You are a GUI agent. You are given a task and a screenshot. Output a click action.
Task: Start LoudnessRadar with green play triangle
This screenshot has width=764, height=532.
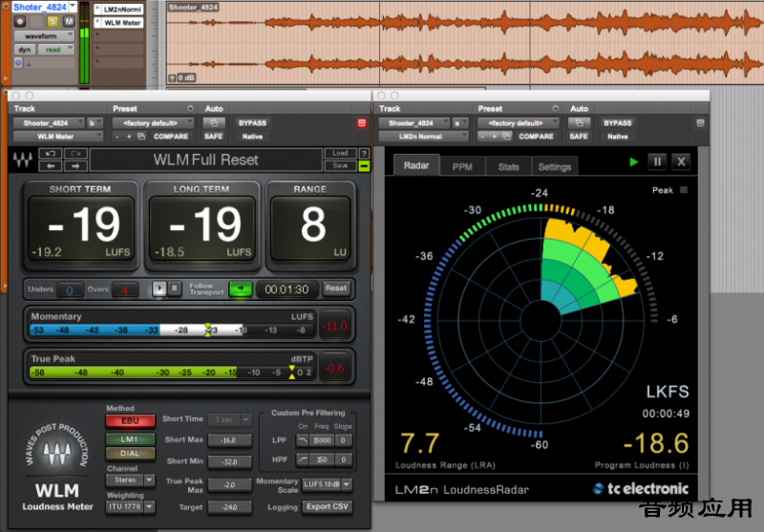point(633,161)
